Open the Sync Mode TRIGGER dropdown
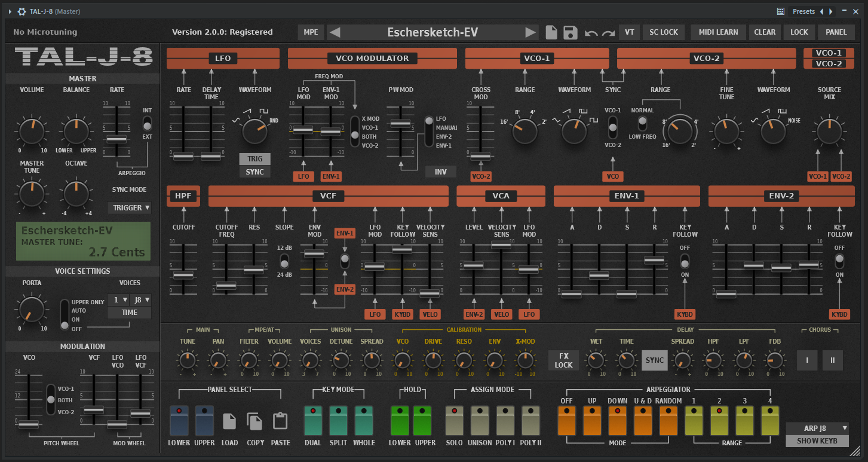The image size is (868, 462). [x=129, y=208]
